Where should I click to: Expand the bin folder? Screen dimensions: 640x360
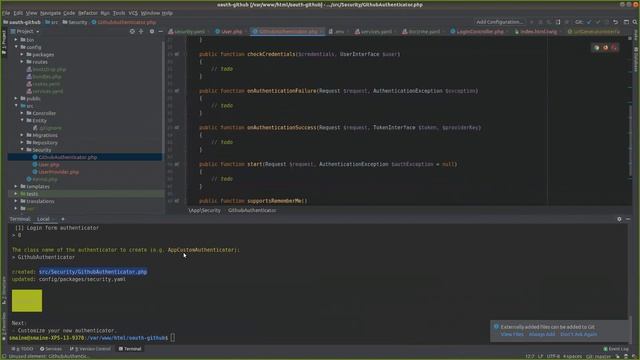coord(16,40)
